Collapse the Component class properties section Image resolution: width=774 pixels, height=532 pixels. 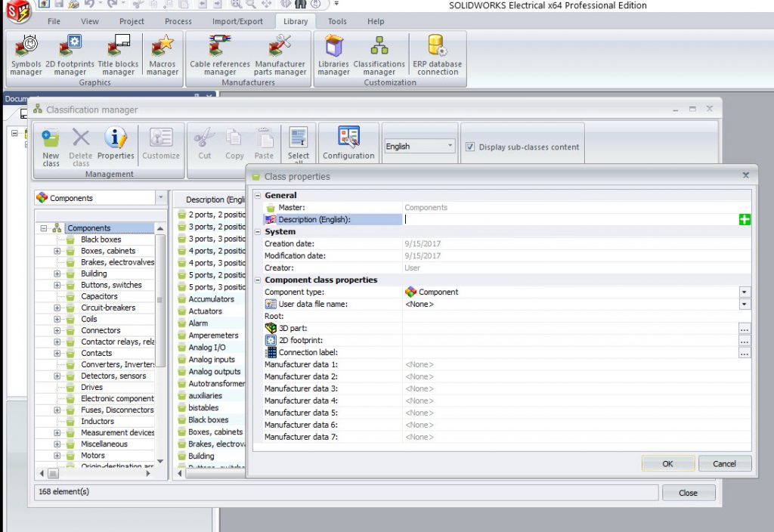[258, 280]
